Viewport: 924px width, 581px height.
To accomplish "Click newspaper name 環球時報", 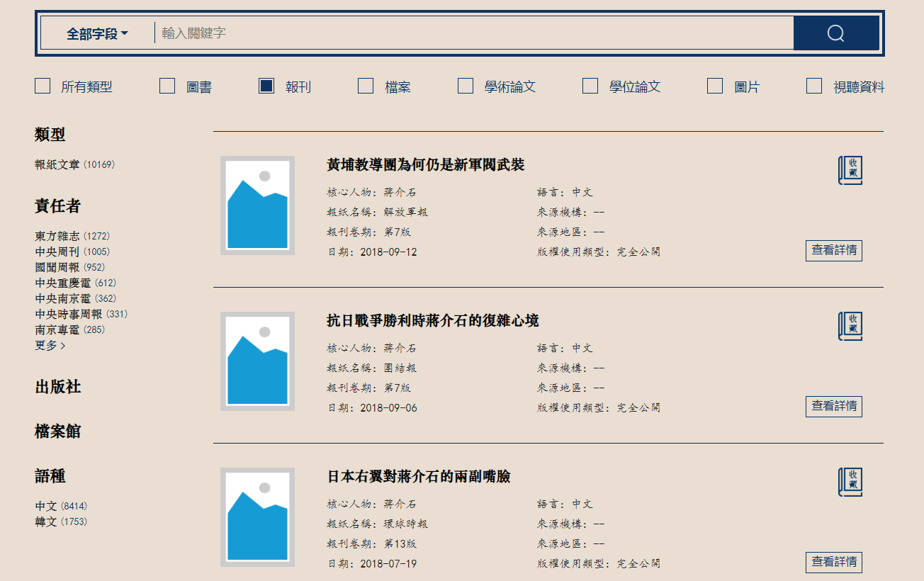I will (406, 524).
